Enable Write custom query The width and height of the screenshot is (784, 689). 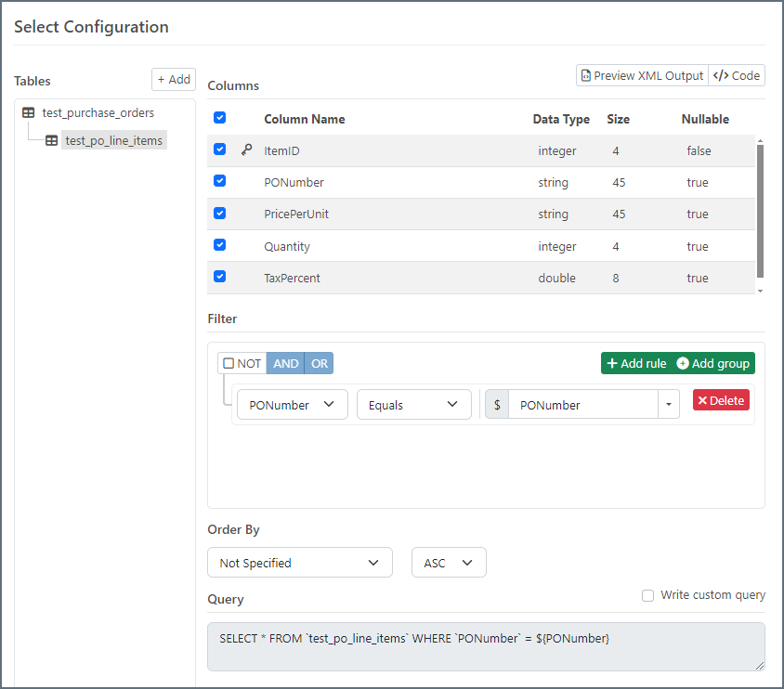[647, 595]
